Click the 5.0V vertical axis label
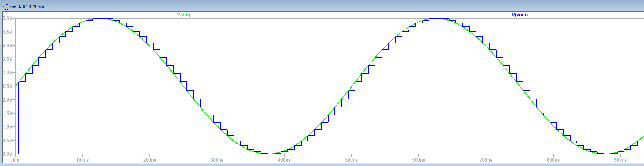This screenshot has height=166, width=644. tap(7, 18)
